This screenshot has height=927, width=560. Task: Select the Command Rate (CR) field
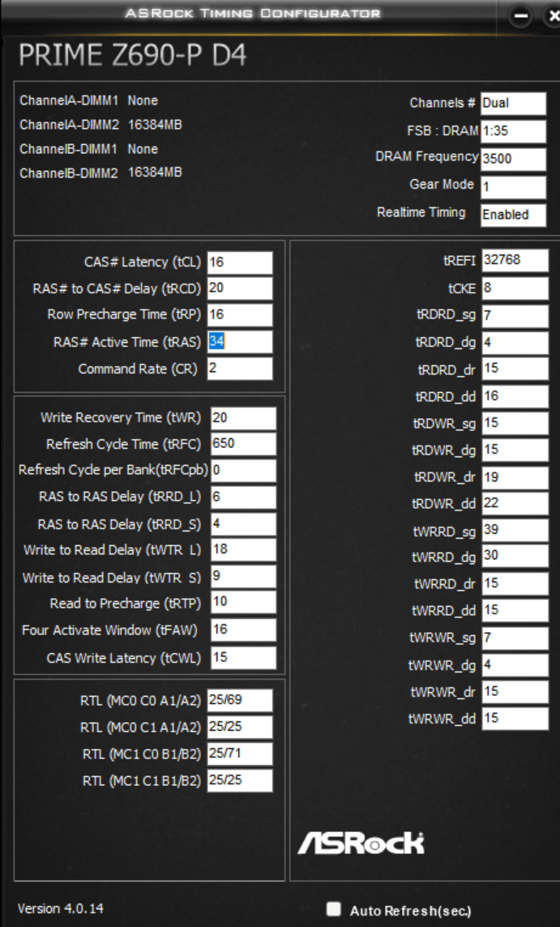click(240, 369)
